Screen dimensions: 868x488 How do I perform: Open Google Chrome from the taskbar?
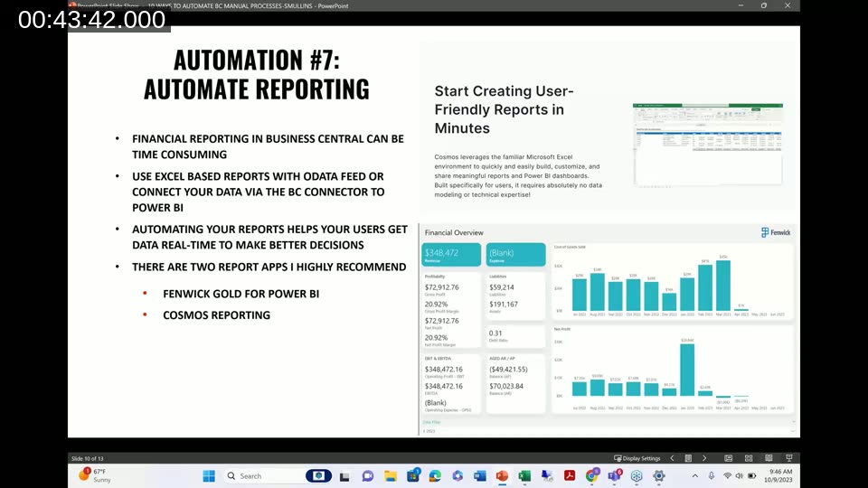pos(591,475)
